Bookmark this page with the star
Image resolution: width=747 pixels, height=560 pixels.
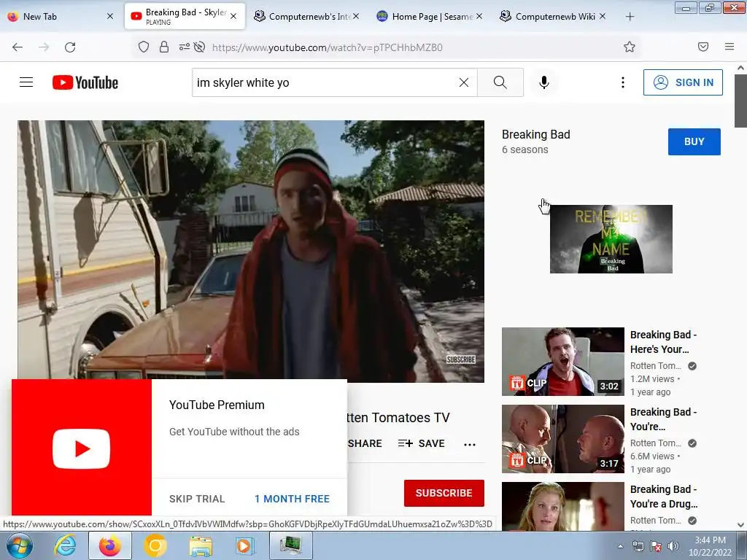click(x=630, y=47)
